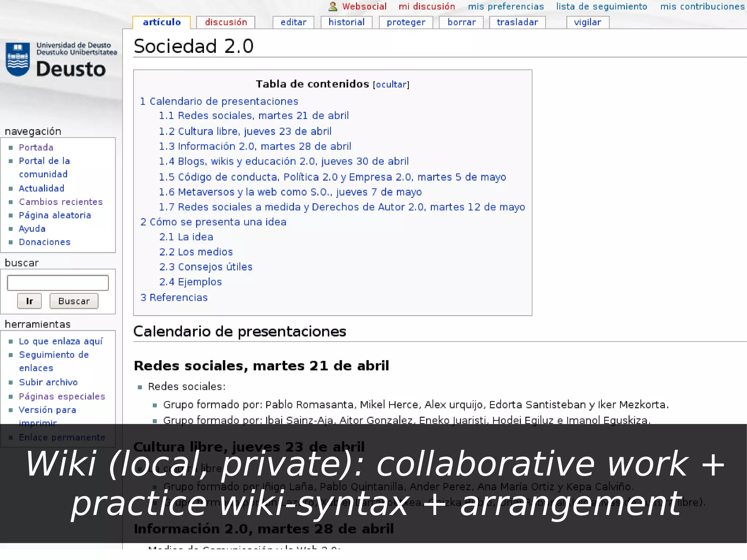747x560 pixels.
Task: Jump to 2.3 Consejos útiles
Action: pos(206,267)
